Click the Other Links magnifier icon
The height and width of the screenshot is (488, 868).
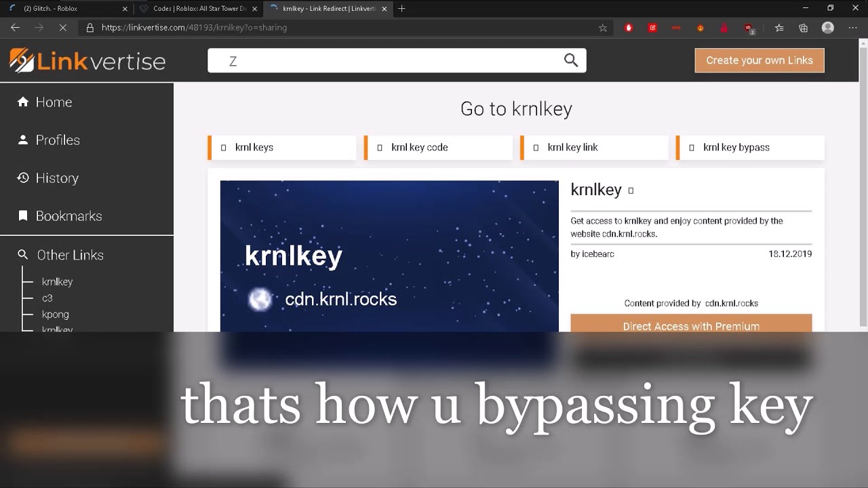(23, 255)
